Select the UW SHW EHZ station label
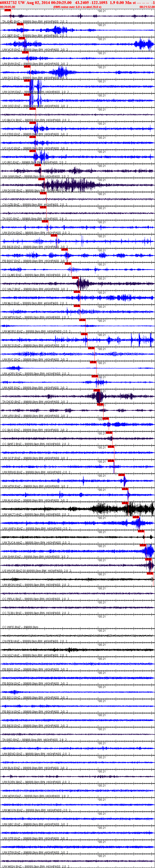 [x=35, y=557]
